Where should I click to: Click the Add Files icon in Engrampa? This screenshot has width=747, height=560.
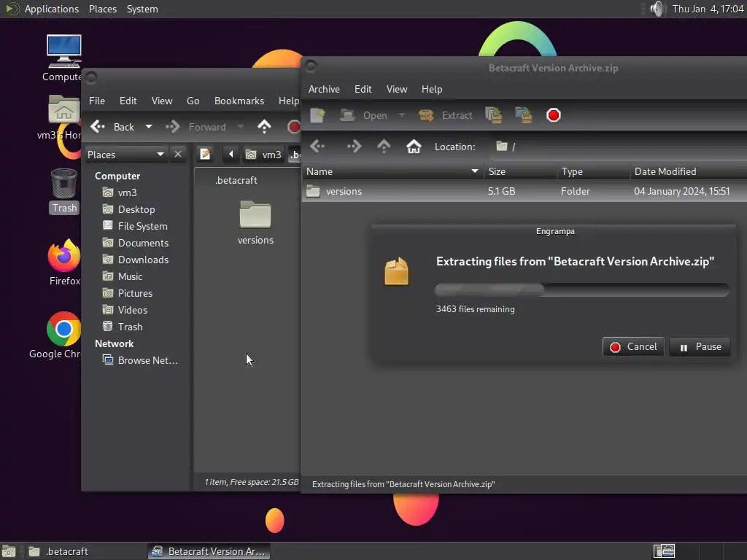493,115
